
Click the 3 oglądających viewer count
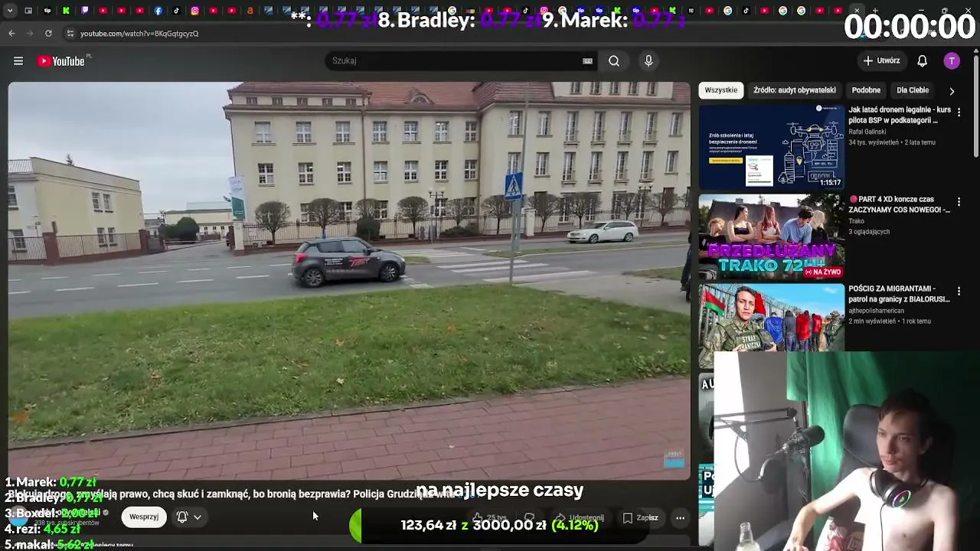pyautogui.click(x=869, y=232)
